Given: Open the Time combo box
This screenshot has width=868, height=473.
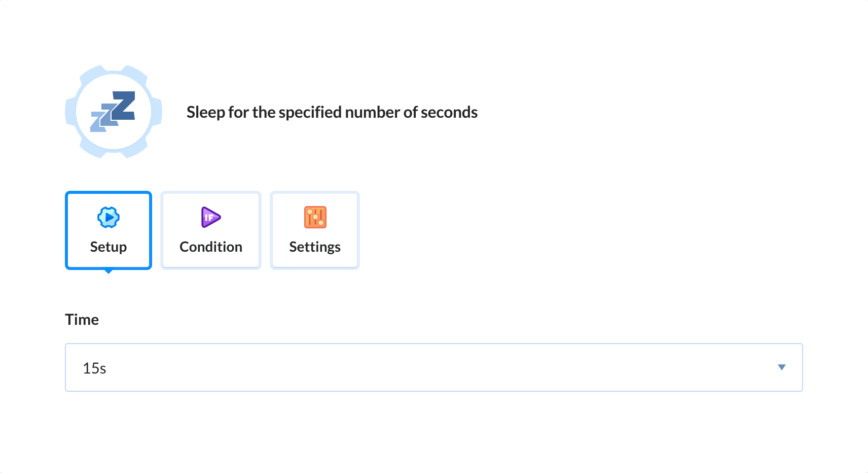Looking at the screenshot, I should coord(434,367).
